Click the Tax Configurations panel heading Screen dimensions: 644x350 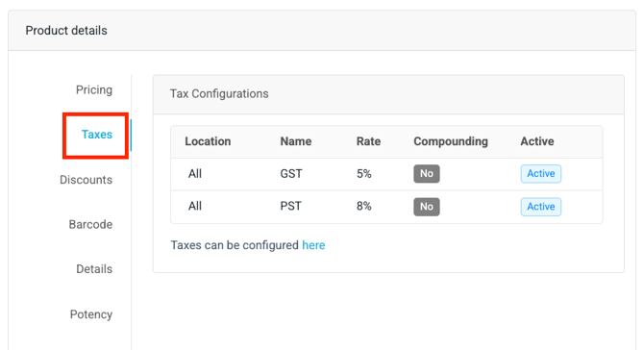[219, 93]
